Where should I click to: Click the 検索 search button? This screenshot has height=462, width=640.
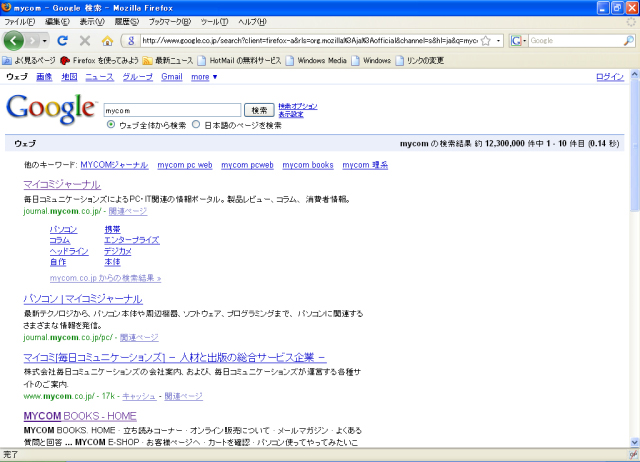259,110
